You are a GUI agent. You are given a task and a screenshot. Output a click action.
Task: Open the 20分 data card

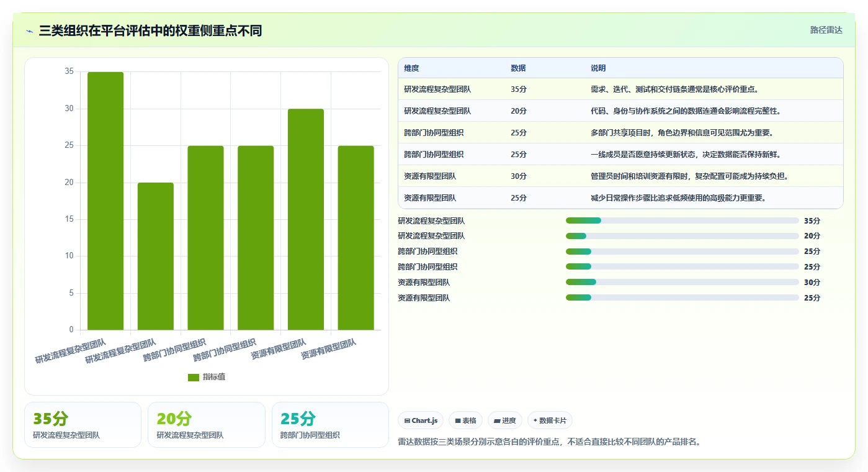click(x=207, y=425)
